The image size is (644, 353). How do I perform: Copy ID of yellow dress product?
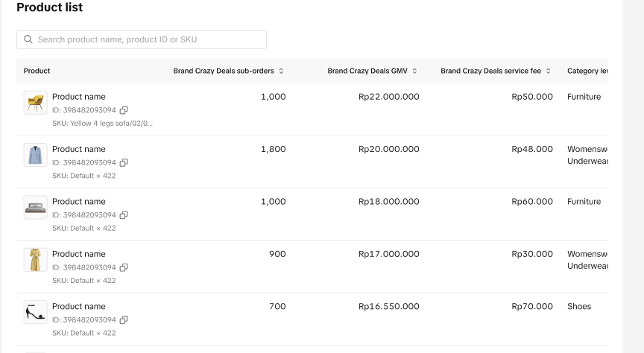click(124, 267)
